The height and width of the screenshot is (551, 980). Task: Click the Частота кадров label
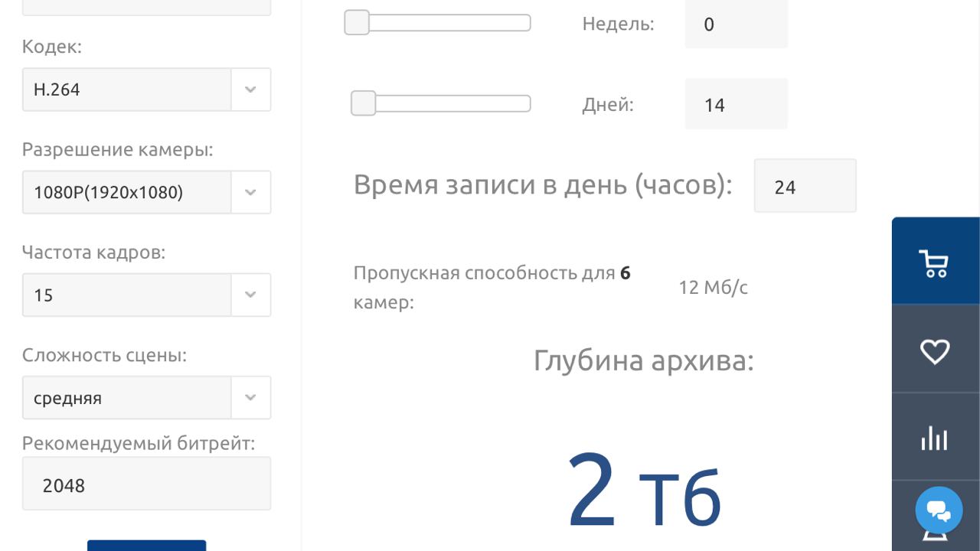click(93, 253)
